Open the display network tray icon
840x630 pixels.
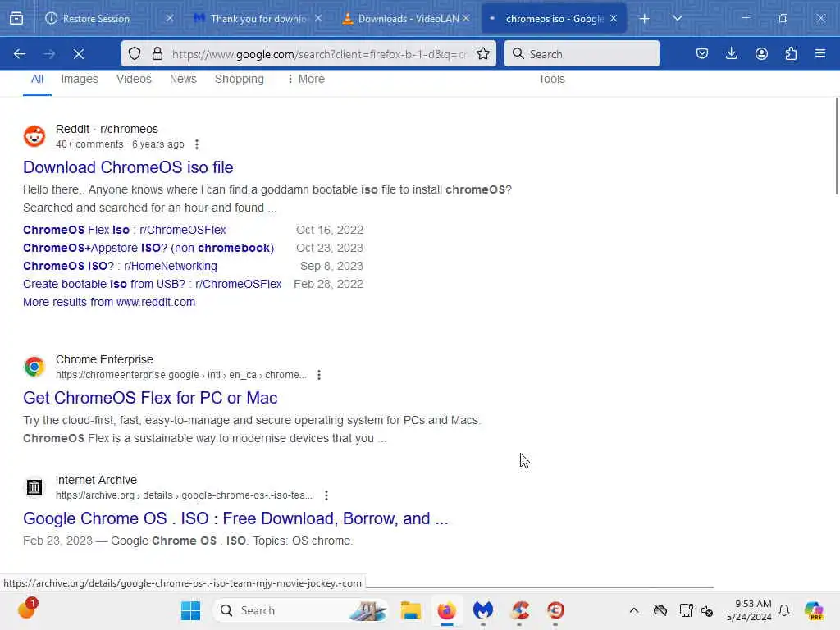[686, 610]
